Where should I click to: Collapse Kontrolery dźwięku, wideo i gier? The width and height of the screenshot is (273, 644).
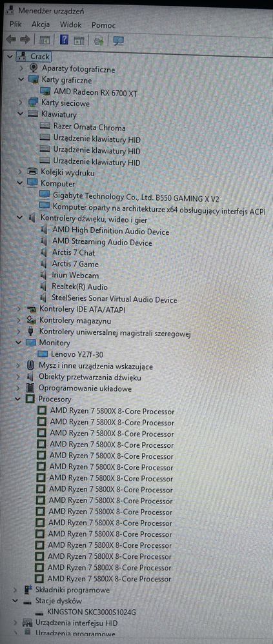(x=19, y=219)
